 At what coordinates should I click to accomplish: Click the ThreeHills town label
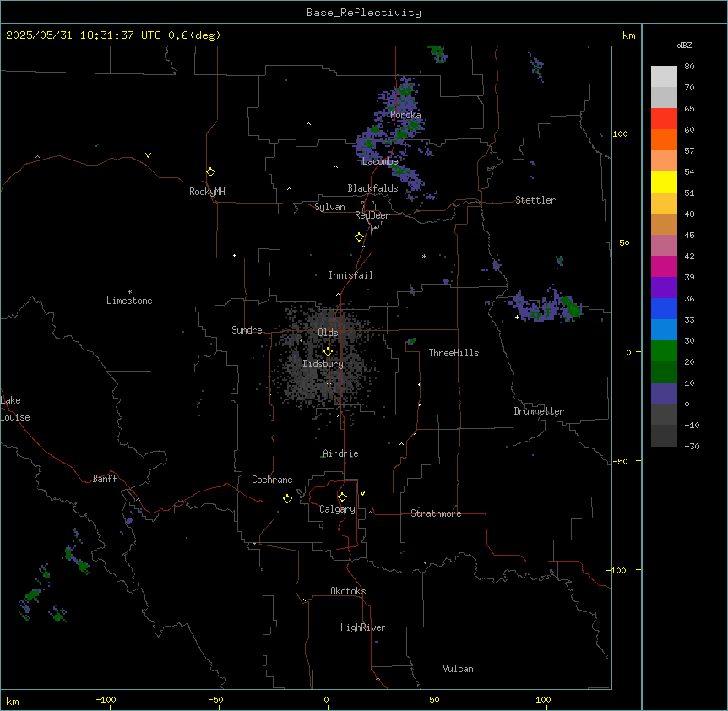454,353
